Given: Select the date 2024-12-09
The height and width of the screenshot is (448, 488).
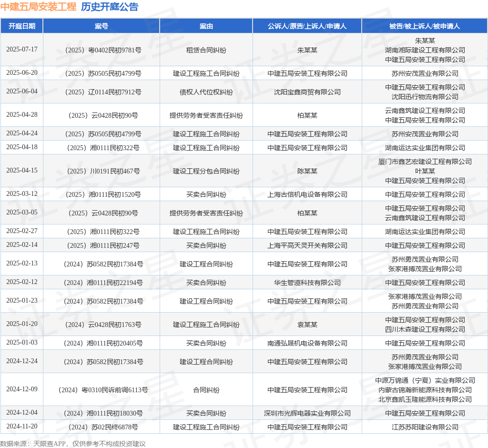Looking at the screenshot, I should [x=22, y=389].
